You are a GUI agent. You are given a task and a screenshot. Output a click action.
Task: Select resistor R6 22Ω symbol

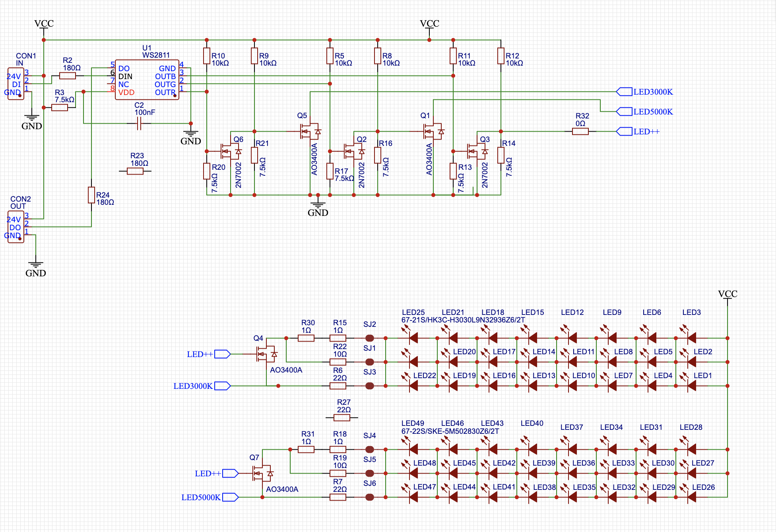338,386
